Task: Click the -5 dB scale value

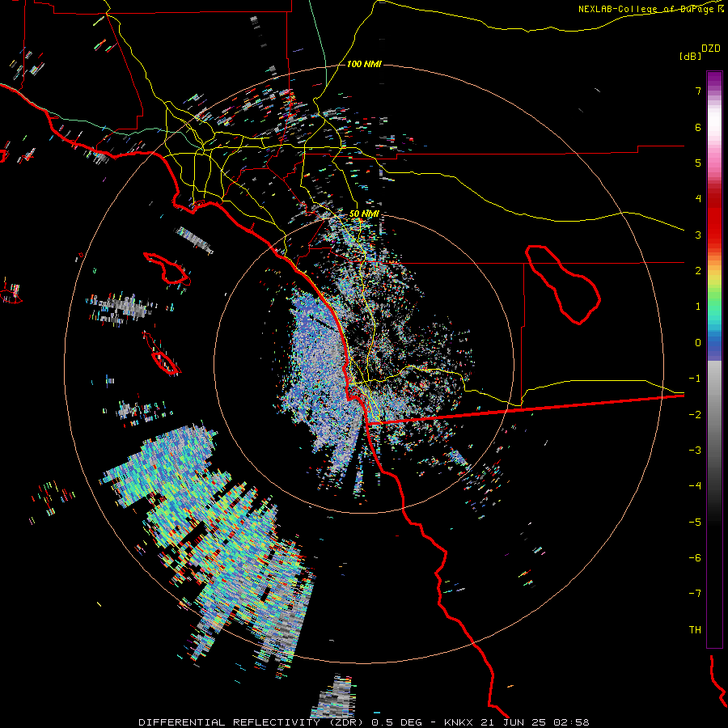Action: pyautogui.click(x=695, y=523)
